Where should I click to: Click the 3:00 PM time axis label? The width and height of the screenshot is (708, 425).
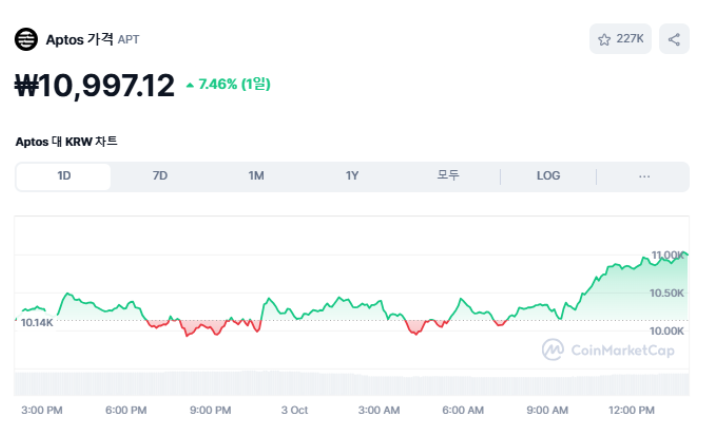(42, 410)
